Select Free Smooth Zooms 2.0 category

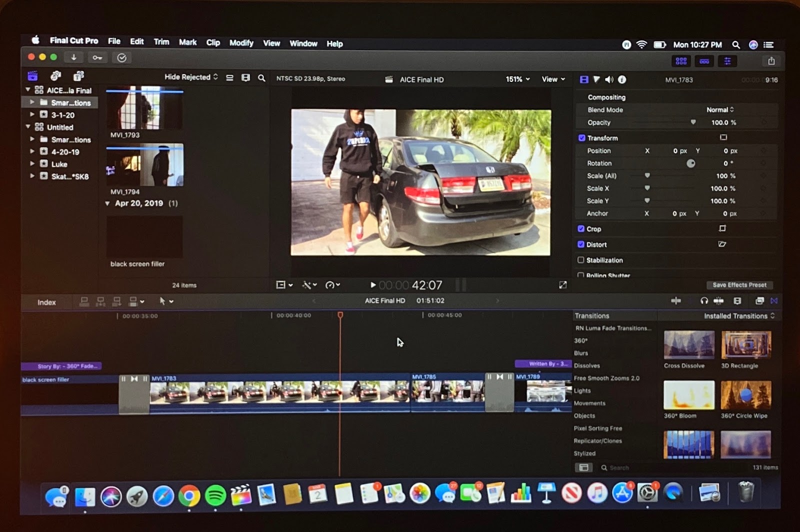point(606,378)
